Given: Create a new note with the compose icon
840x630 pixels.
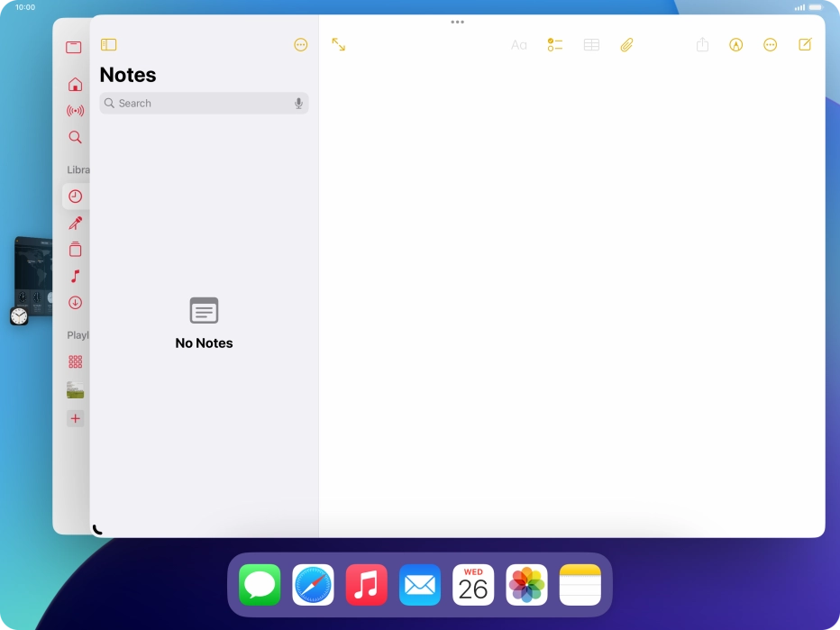Looking at the screenshot, I should pos(803,44).
